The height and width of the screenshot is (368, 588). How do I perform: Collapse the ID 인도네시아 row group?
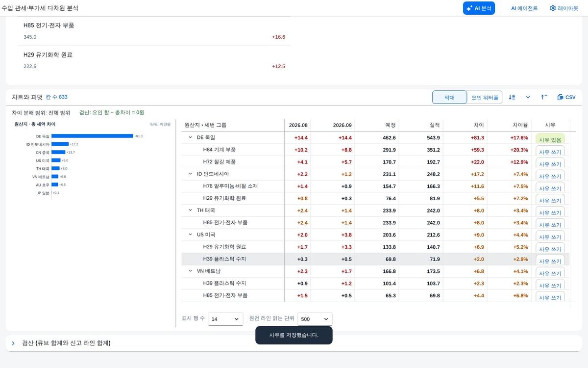pos(191,174)
